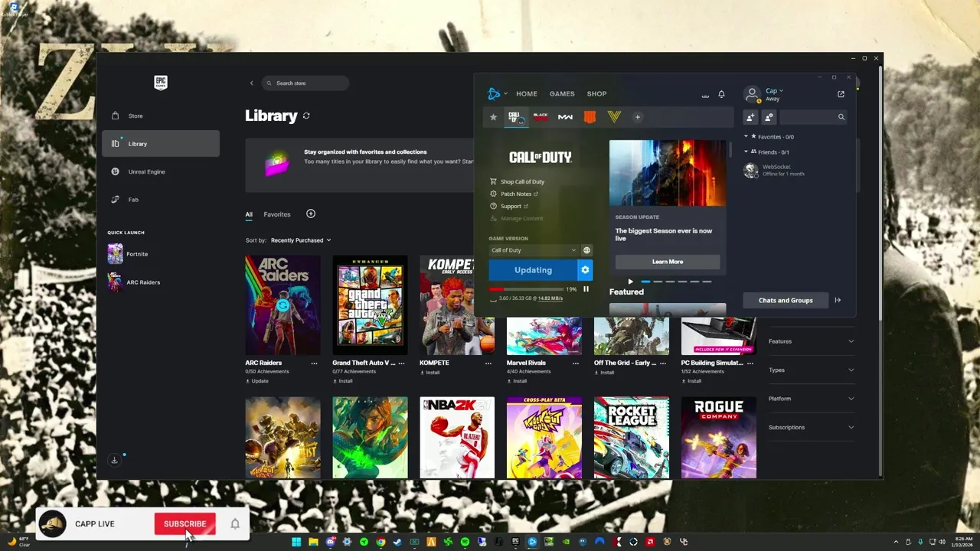Image resolution: width=980 pixels, height=551 pixels.
Task: Open Grand Theft Auto V cover
Action: click(x=370, y=305)
